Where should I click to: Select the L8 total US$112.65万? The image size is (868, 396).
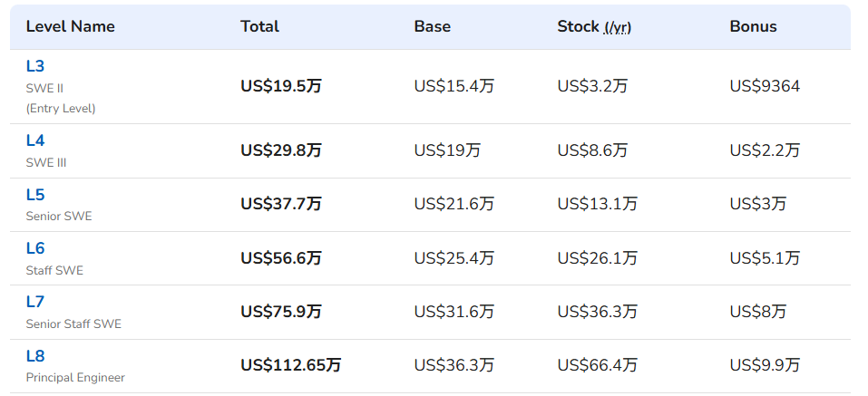[x=290, y=365]
